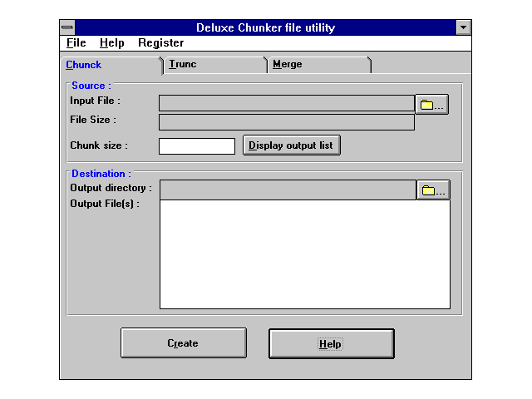Click the Input File path field
The width and height of the screenshot is (532, 399).
coord(286,103)
